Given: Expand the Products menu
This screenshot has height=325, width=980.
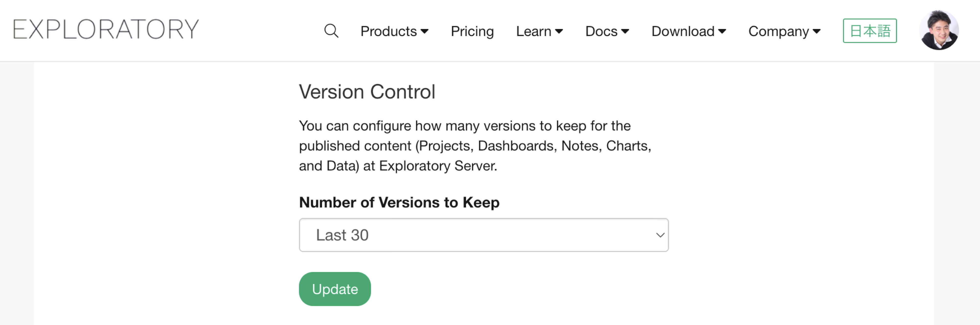Looking at the screenshot, I should (389, 31).
